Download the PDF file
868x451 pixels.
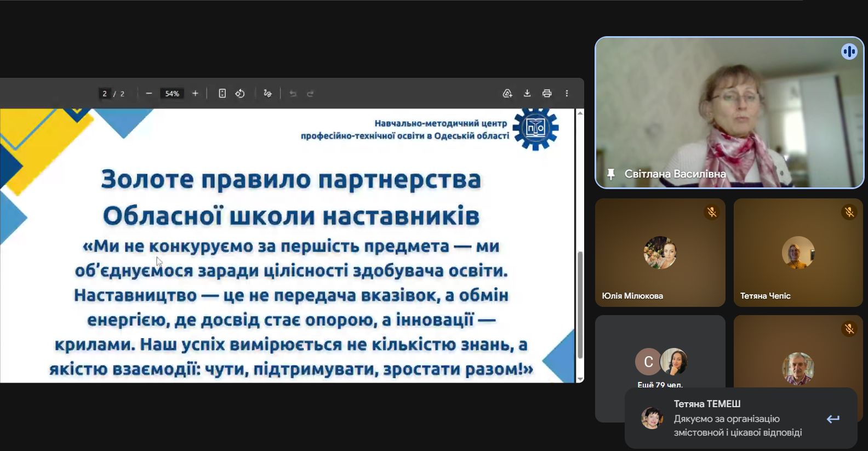(x=527, y=94)
